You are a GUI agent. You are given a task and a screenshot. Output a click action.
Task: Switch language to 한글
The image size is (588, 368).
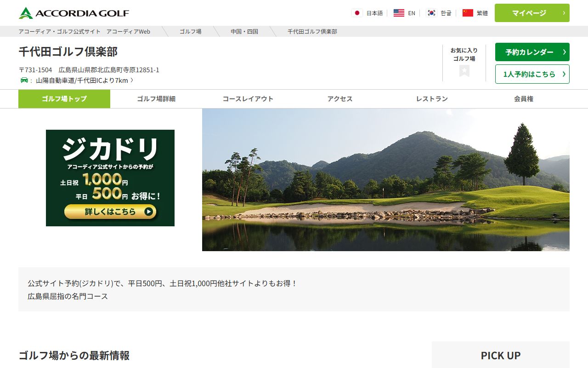coord(446,13)
